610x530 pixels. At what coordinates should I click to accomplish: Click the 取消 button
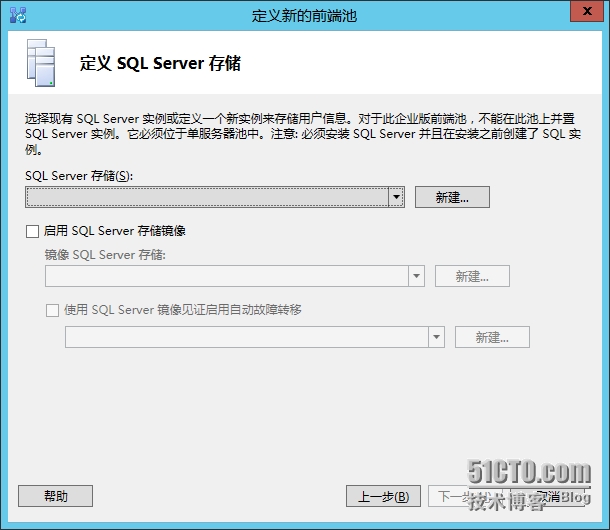(x=548, y=496)
